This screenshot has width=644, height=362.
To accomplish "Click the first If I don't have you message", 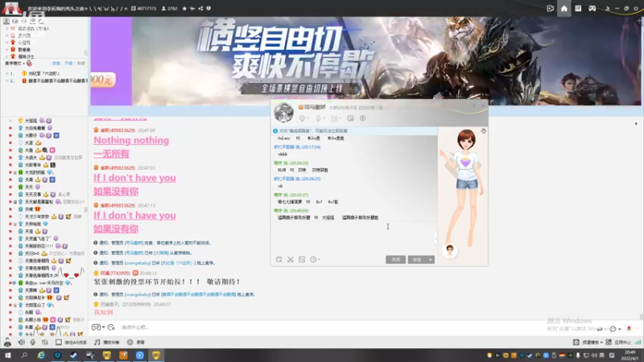I will (x=134, y=178).
